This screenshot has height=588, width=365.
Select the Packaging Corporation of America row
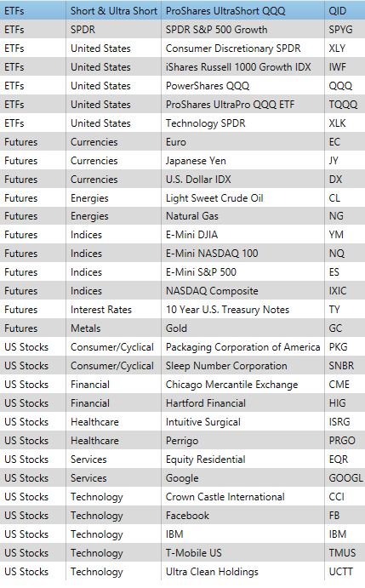coord(182,347)
